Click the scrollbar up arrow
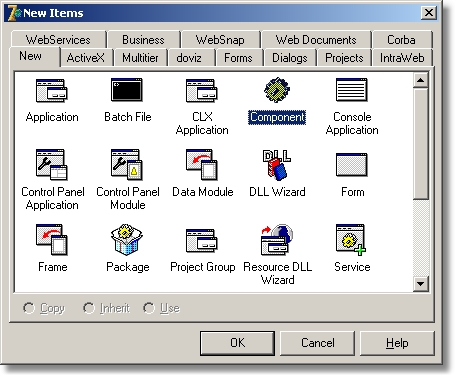The width and height of the screenshot is (455, 377). (x=421, y=80)
